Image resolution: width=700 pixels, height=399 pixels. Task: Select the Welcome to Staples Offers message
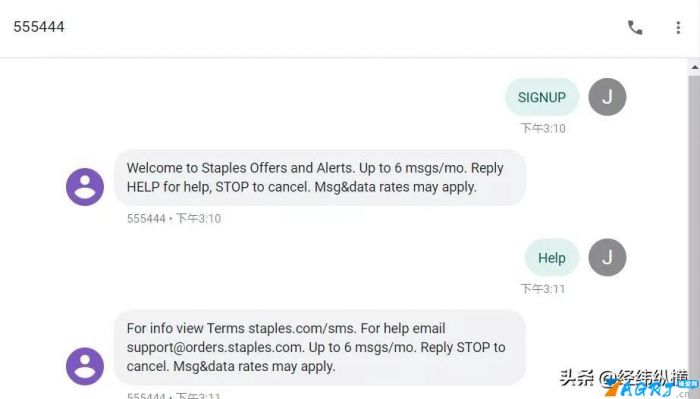(320, 177)
